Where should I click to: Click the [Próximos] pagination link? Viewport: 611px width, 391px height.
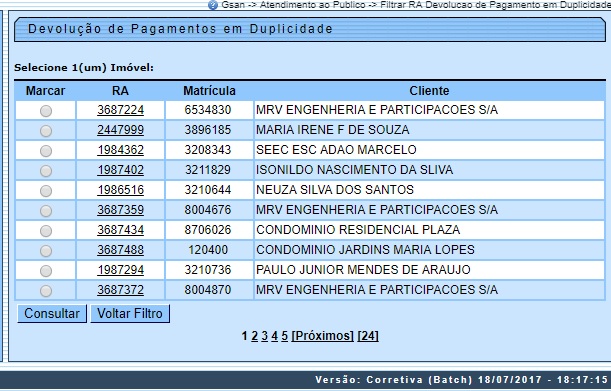tap(323, 336)
